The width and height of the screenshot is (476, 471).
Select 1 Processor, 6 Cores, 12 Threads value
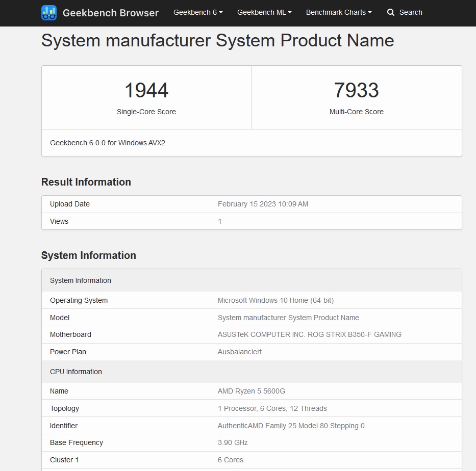pos(272,408)
